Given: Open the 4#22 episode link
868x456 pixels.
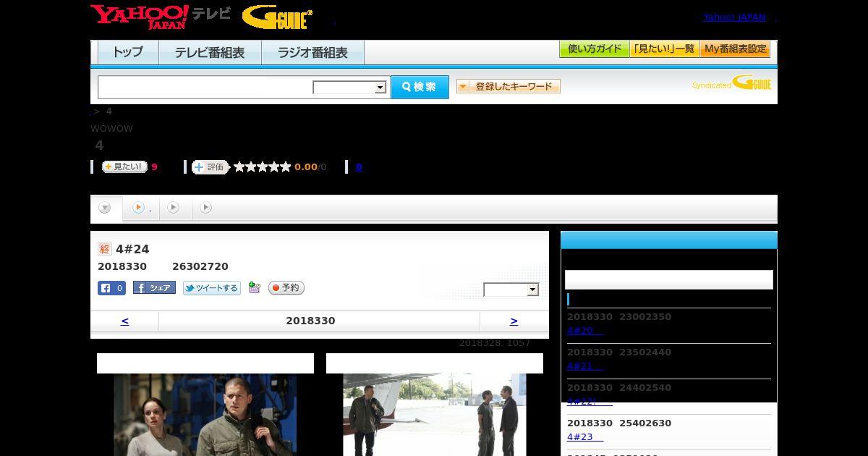Looking at the screenshot, I should coord(590,402).
